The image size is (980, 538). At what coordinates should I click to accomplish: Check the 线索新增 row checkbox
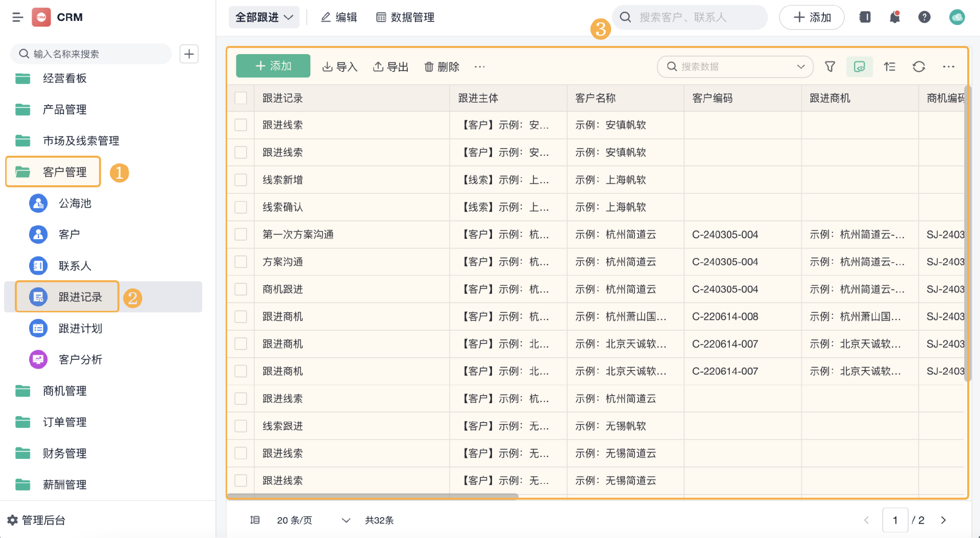pyautogui.click(x=241, y=180)
